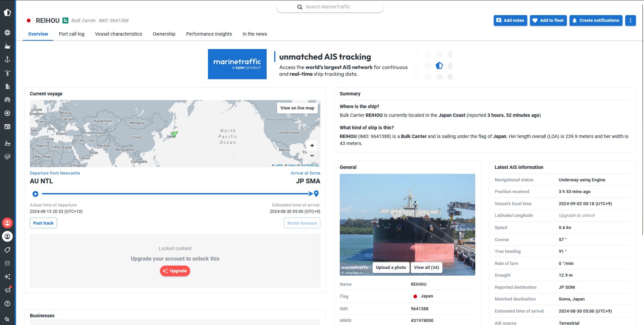Click the Add notes button
Image resolution: width=644 pixels, height=325 pixels.
pyautogui.click(x=510, y=20)
